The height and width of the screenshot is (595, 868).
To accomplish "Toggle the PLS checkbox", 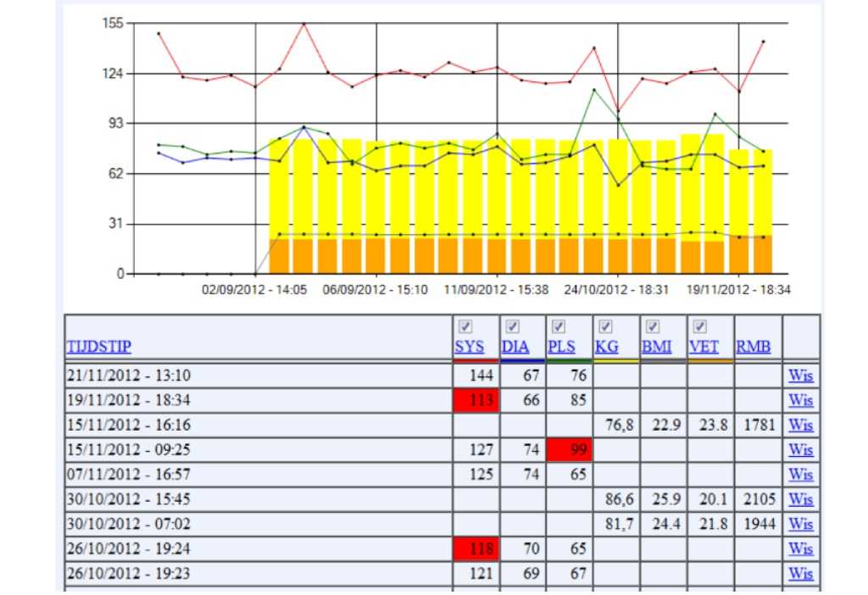I will coord(559,327).
